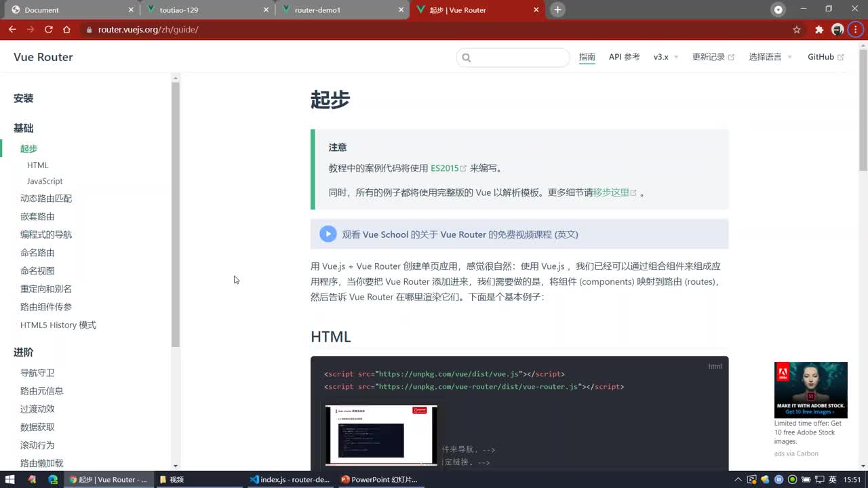
Task: Open 路由组件传参 in sidebar
Action: pos(46,307)
